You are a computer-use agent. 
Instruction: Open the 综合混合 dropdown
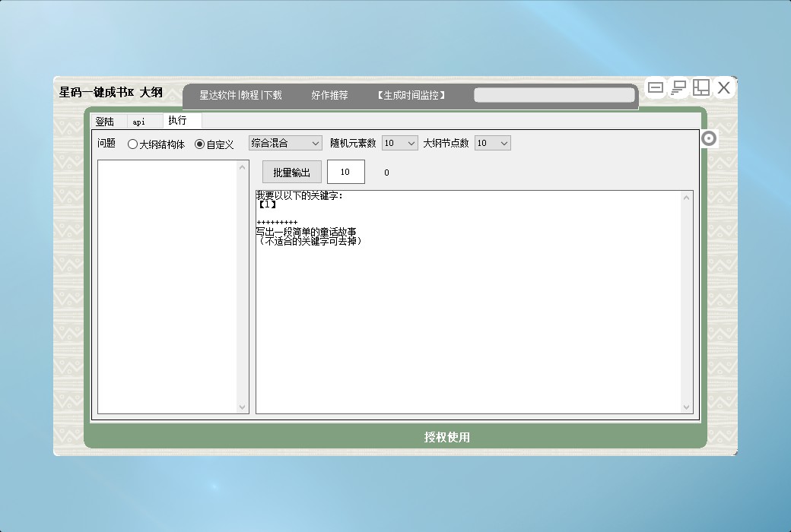click(x=285, y=143)
